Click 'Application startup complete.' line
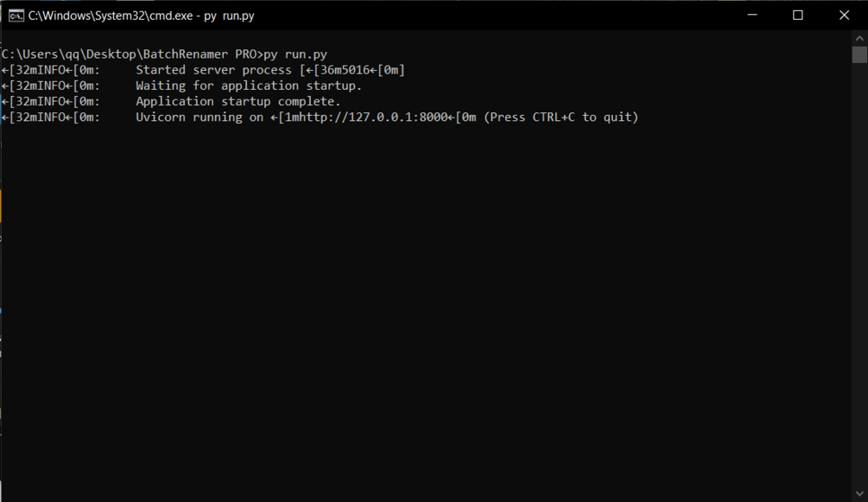The width and height of the screenshot is (868, 502). 238,101
